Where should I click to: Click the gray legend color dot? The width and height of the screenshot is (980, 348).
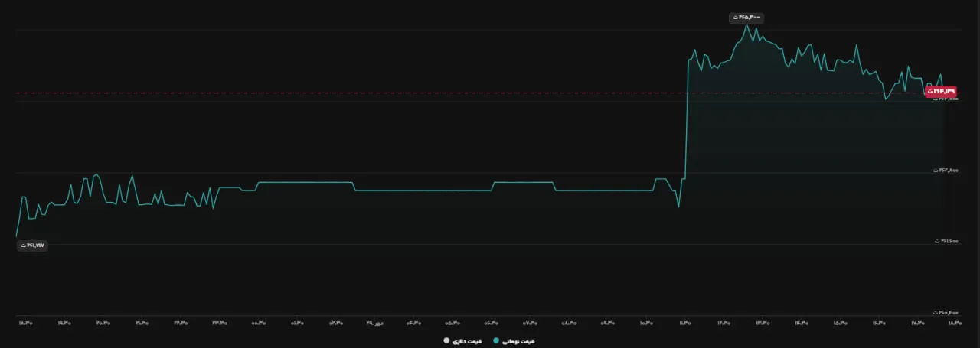(x=446, y=340)
